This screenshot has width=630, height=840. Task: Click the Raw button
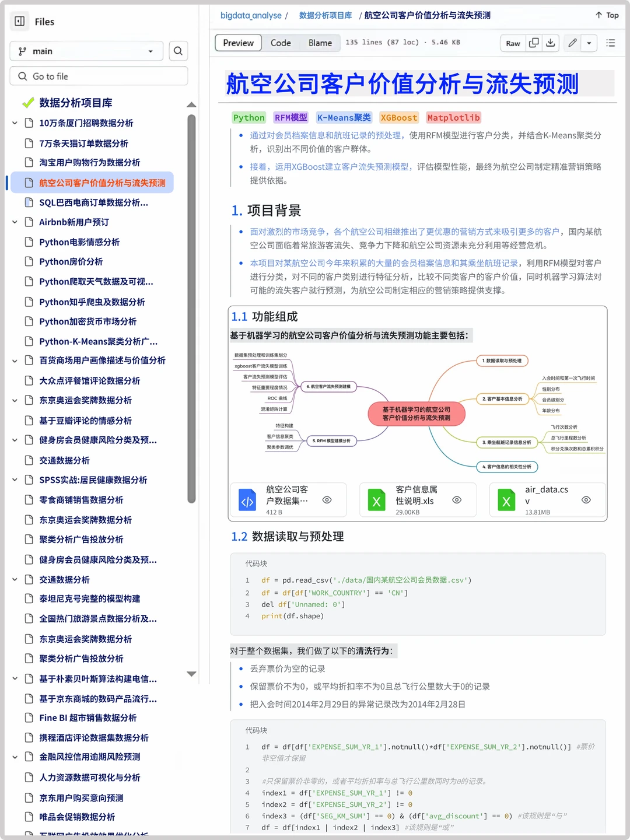pos(513,43)
